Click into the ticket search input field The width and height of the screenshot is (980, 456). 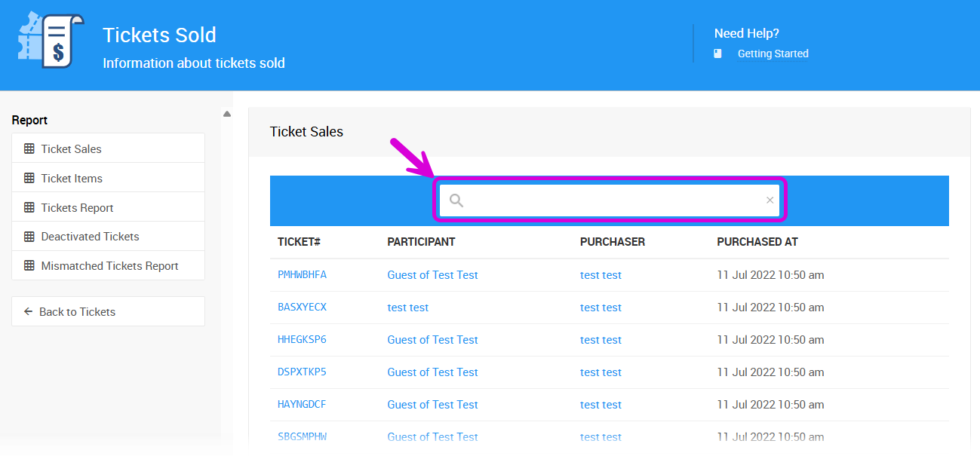tap(611, 200)
